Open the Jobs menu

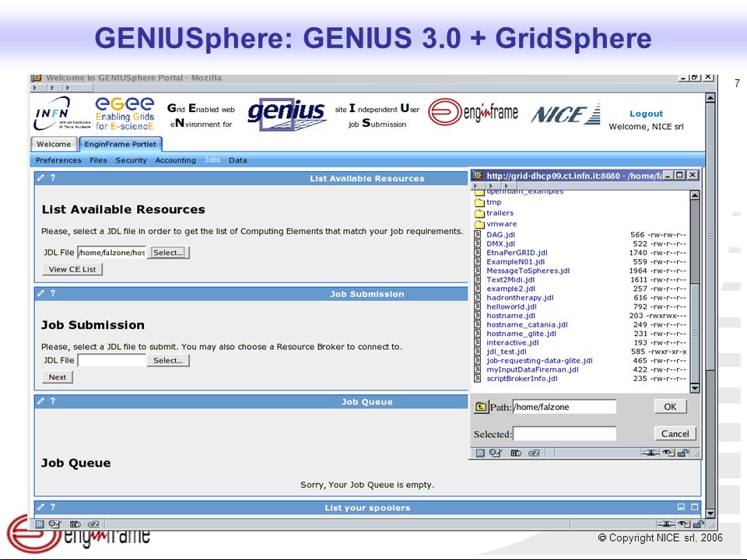212,160
